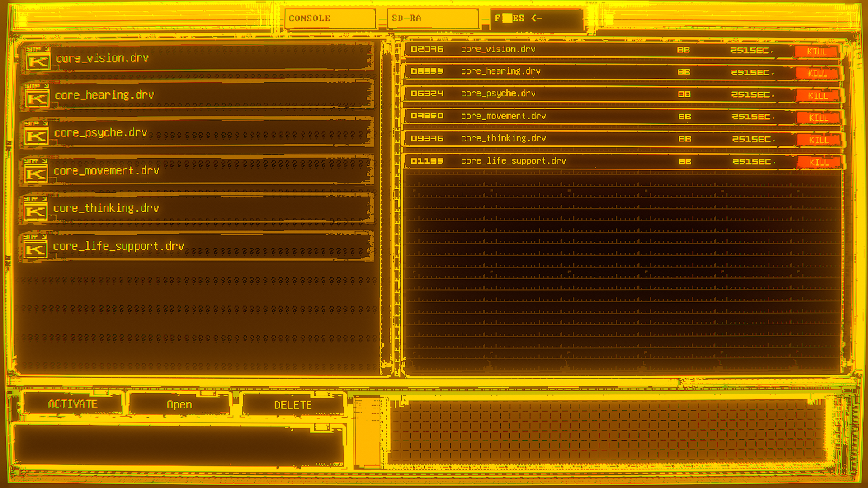Click process ID 09850 in the process table
Image resolution: width=868 pixels, height=488 pixels.
[x=427, y=116]
